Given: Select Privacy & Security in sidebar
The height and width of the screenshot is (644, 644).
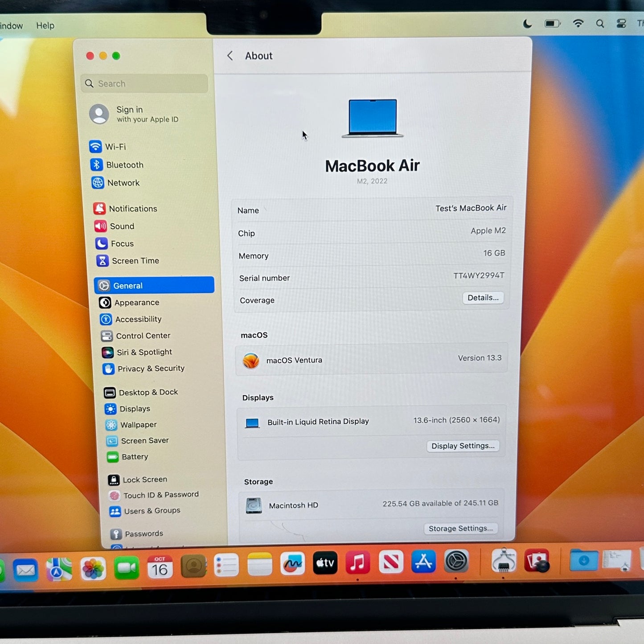Looking at the screenshot, I should point(150,369).
